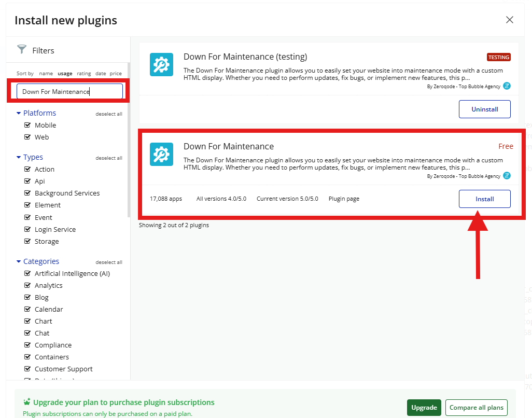The width and height of the screenshot is (532, 418).
Task: Toggle the Calendar category checkbox
Action: tap(27, 309)
